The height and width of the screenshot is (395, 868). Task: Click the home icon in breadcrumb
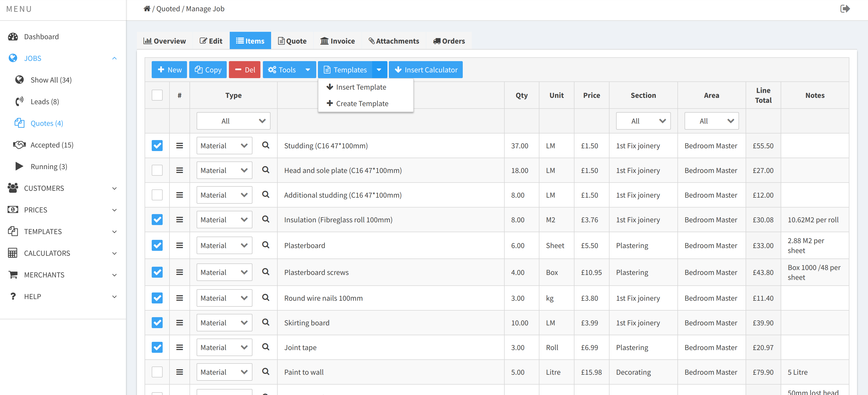click(x=146, y=9)
